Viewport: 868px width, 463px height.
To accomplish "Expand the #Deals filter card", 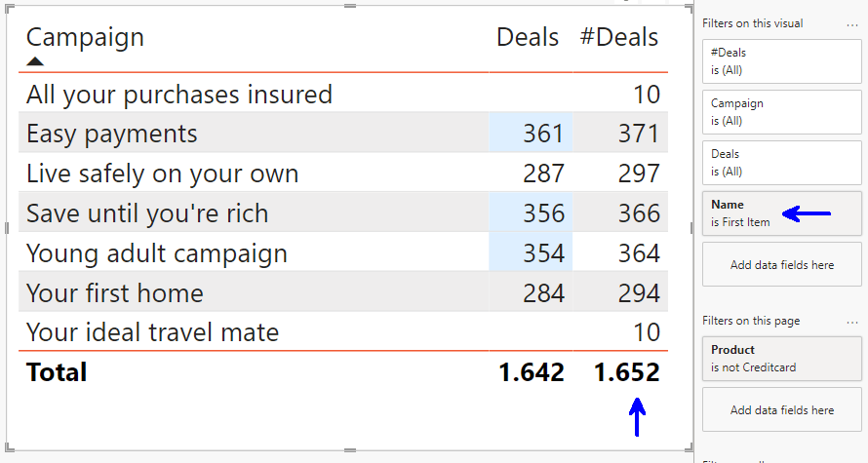I will (x=781, y=60).
